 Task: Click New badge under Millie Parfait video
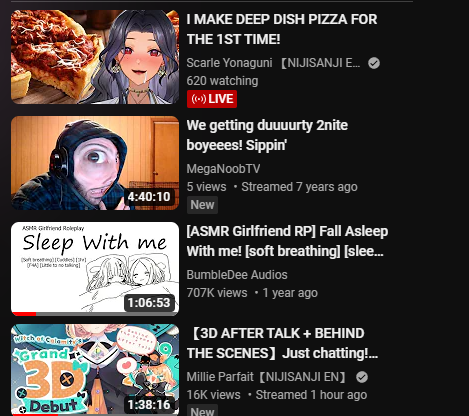[x=202, y=411]
